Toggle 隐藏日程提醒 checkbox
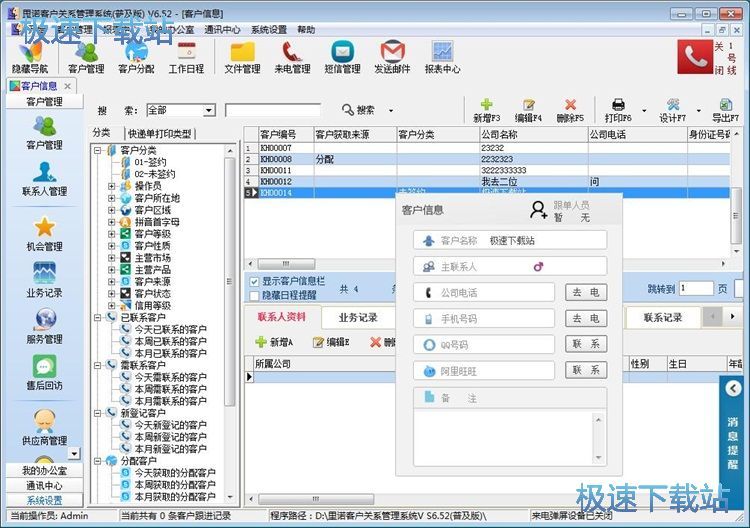This screenshot has width=750, height=528. pos(254,296)
